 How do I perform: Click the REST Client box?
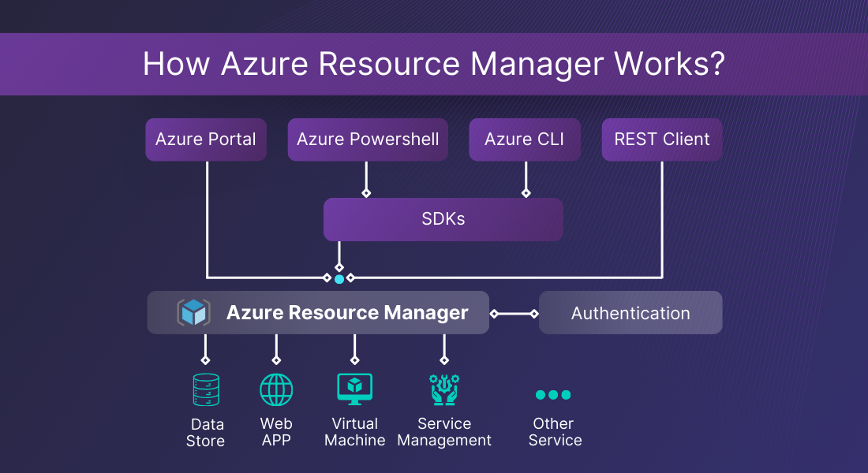tap(662, 140)
